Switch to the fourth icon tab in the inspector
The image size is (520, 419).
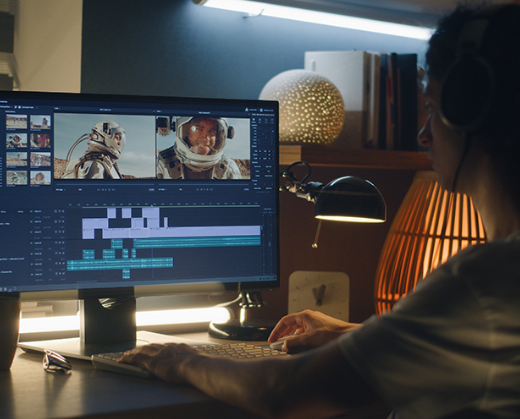pyautogui.click(x=272, y=120)
